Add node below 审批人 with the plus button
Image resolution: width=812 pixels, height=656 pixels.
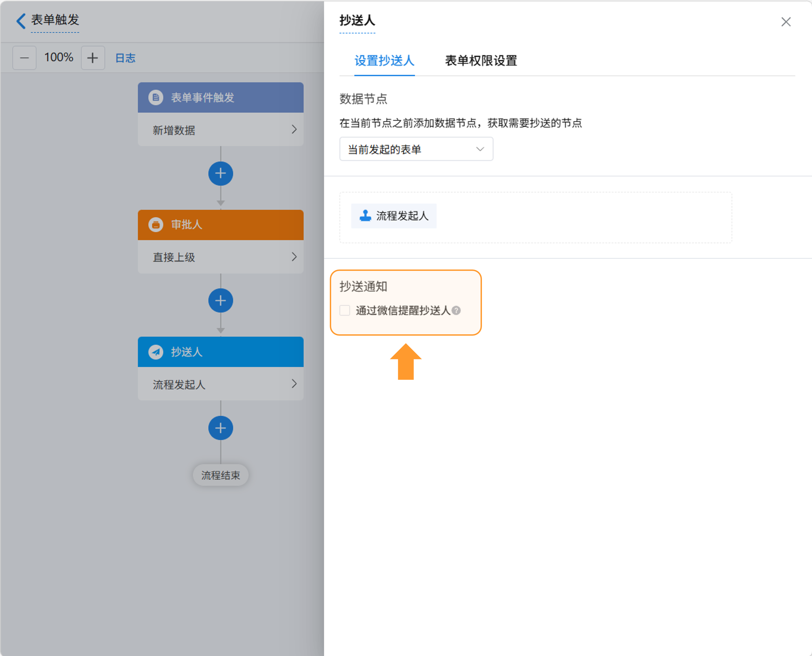[221, 301]
